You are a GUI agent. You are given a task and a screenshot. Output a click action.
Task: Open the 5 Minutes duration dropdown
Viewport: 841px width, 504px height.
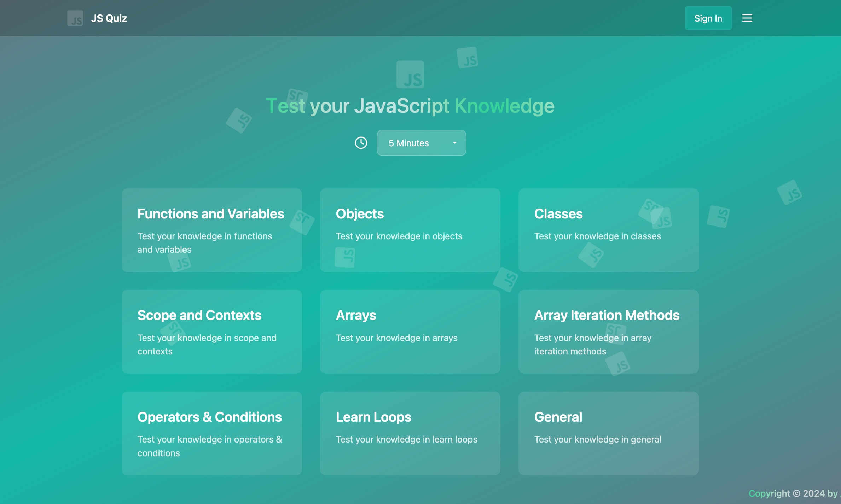[x=421, y=143]
